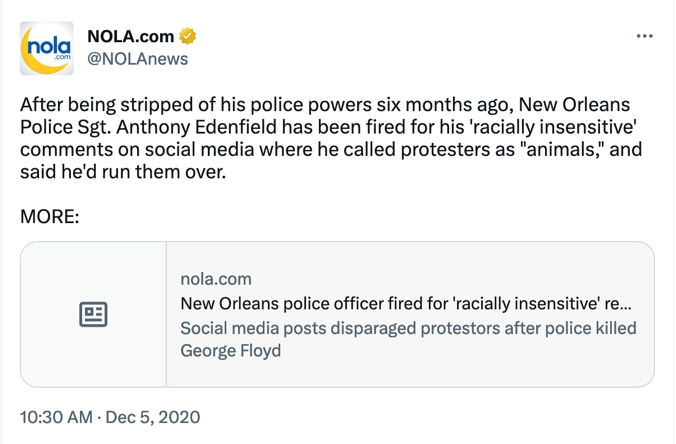
Task: Click the 10:30 AM timestamp
Action: pos(56,417)
